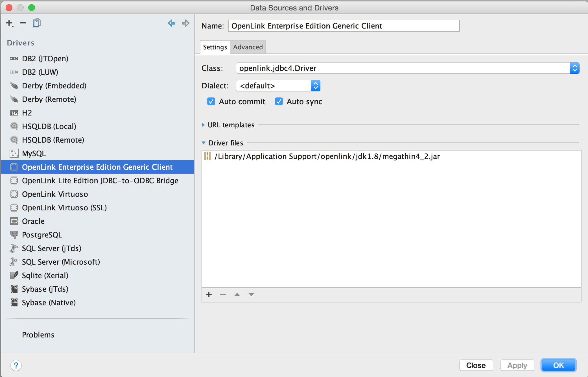Select the MySQL driver name
The width and height of the screenshot is (588, 377).
point(34,153)
